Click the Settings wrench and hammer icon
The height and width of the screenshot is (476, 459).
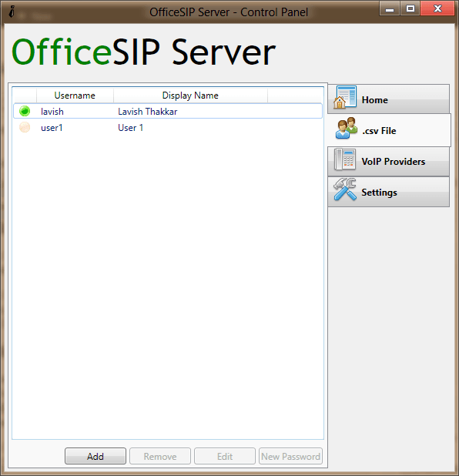pos(345,189)
